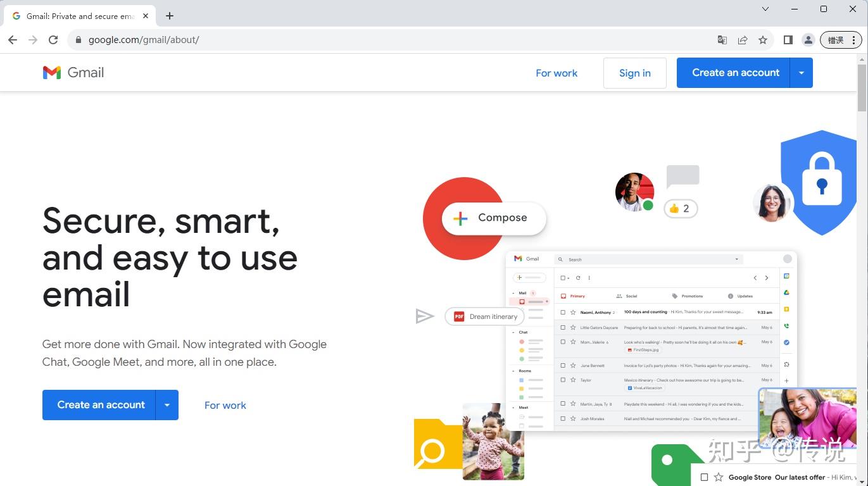This screenshot has height=486, width=868.
Task: Share this page via the share icon
Action: click(743, 40)
